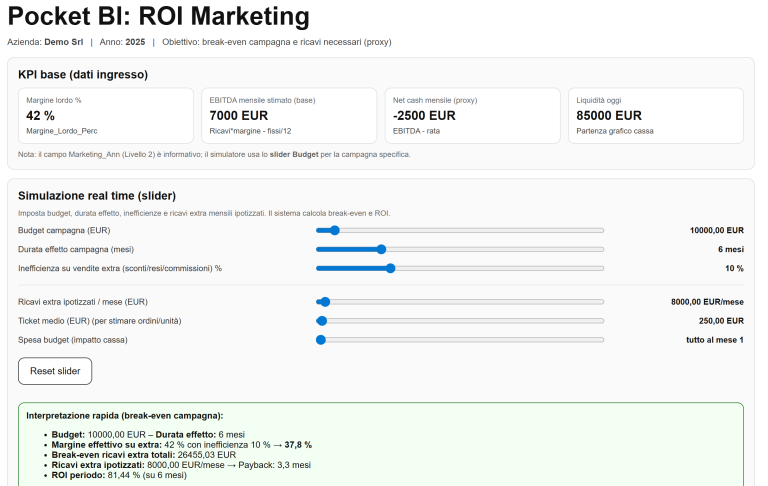The width and height of the screenshot is (768, 486).
Task: Click the Durata effetto campagna slider handle
Action: point(381,249)
